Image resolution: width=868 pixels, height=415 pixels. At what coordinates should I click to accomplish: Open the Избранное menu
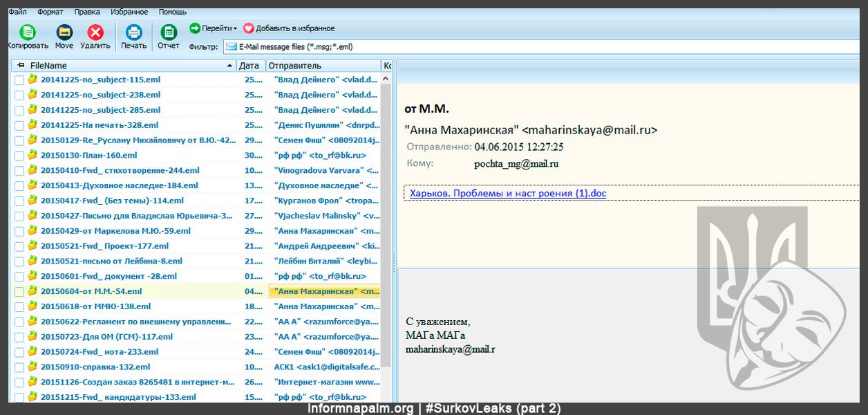tap(129, 12)
